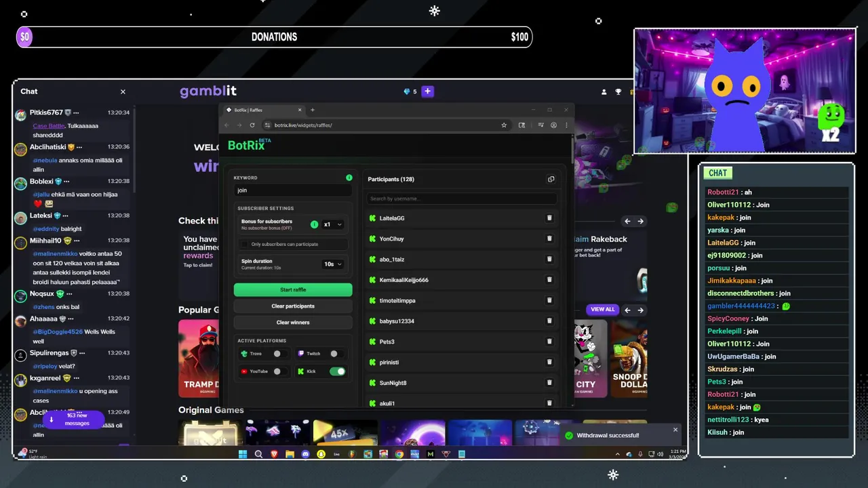Open the browser profile icon
Viewport: 868px width, 488px height.
pos(553,125)
